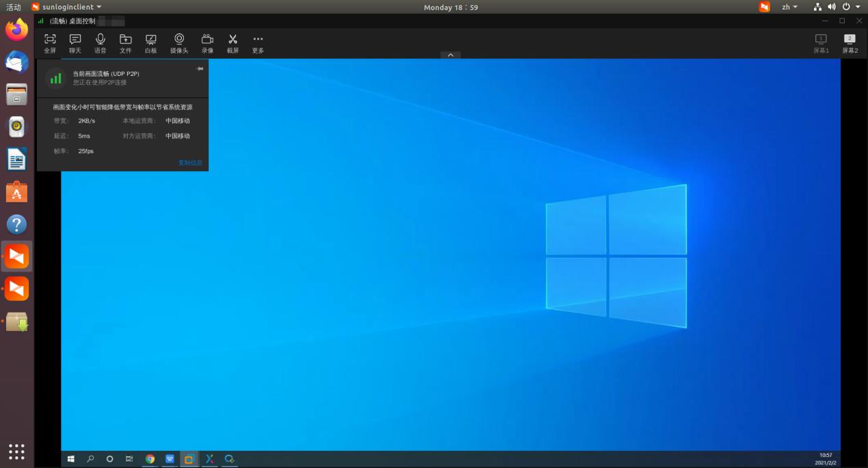
Task: Open the Files manager in the dock
Action: [17, 94]
